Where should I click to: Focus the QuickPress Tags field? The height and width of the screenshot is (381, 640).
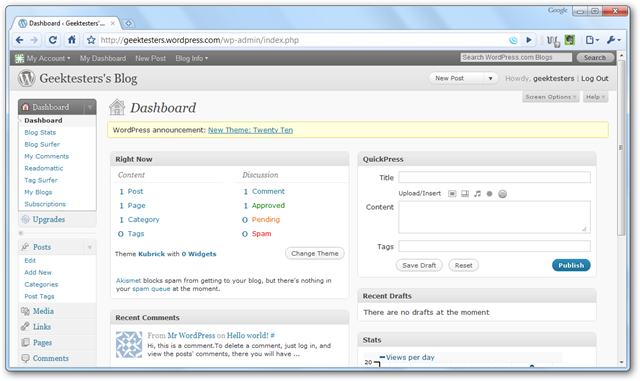pyautogui.click(x=494, y=246)
